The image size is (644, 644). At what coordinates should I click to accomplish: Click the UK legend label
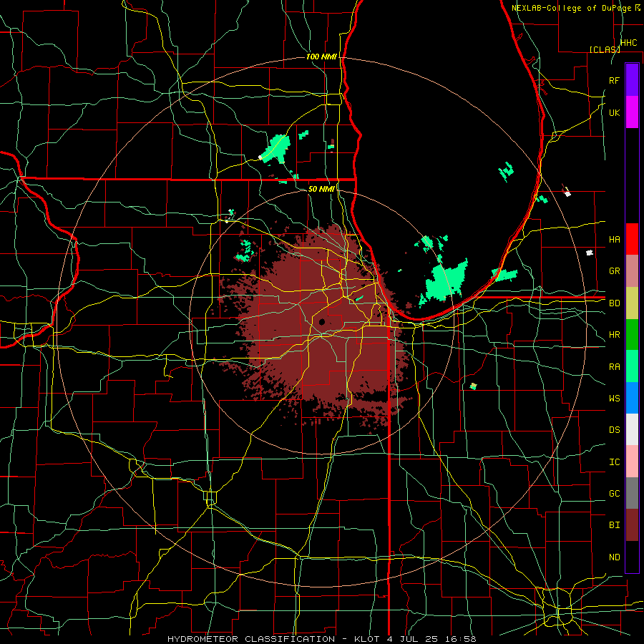[614, 112]
